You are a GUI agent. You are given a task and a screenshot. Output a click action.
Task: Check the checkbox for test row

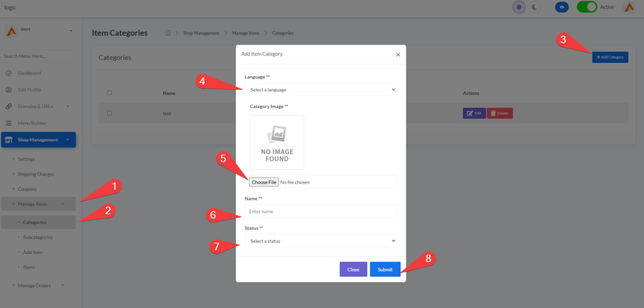pyautogui.click(x=109, y=113)
